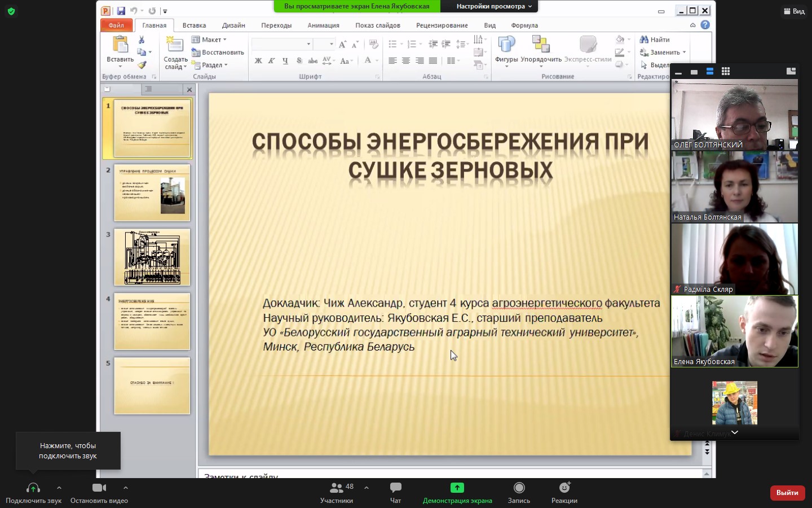Open the Design (Дизайн) ribbon tab

[233, 25]
